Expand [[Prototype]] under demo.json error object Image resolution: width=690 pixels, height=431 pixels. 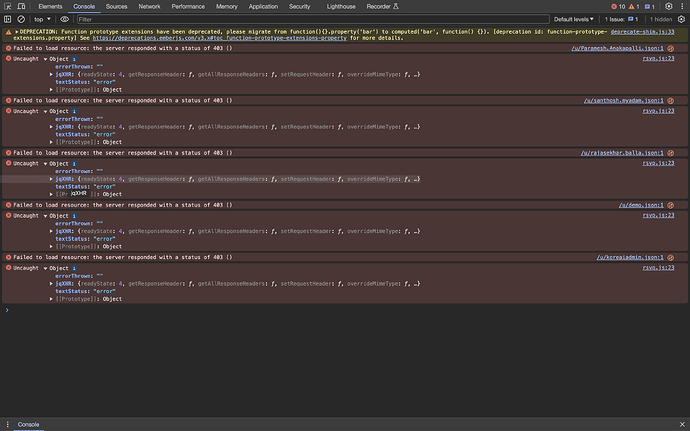(51, 247)
